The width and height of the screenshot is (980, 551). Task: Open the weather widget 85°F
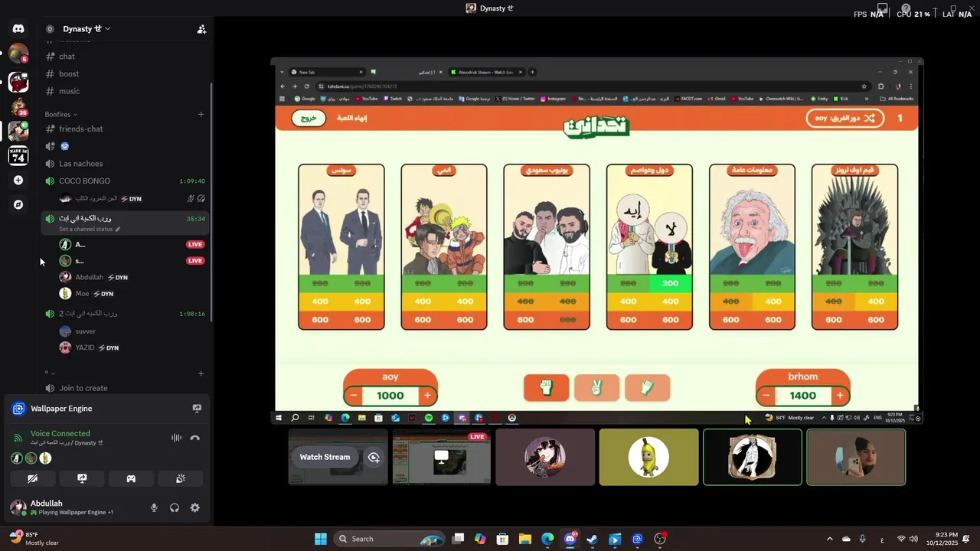34,539
